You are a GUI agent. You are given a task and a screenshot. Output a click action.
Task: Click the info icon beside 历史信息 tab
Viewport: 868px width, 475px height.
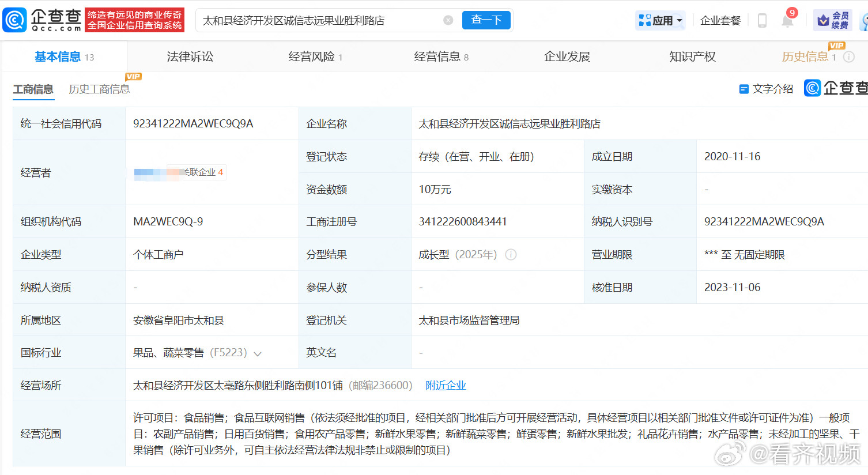[x=849, y=57]
